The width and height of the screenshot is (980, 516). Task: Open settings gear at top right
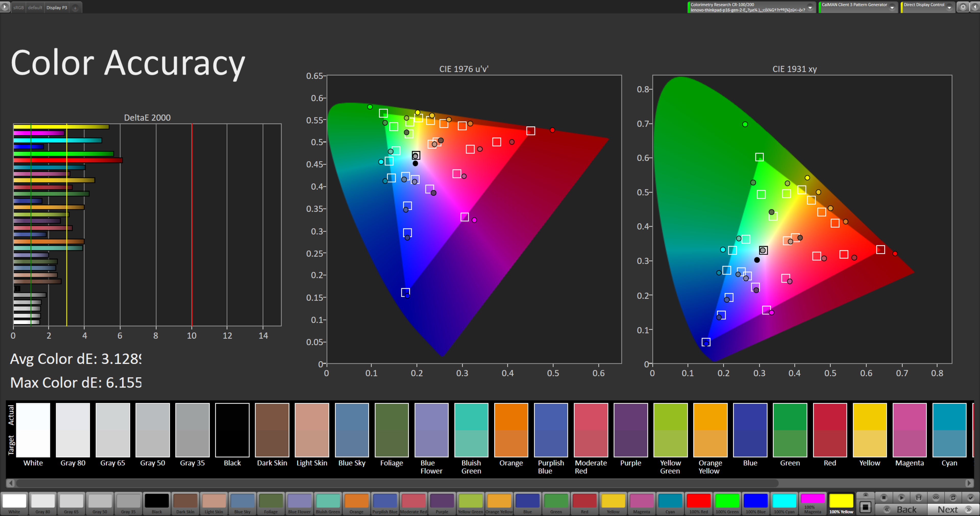[x=963, y=7]
